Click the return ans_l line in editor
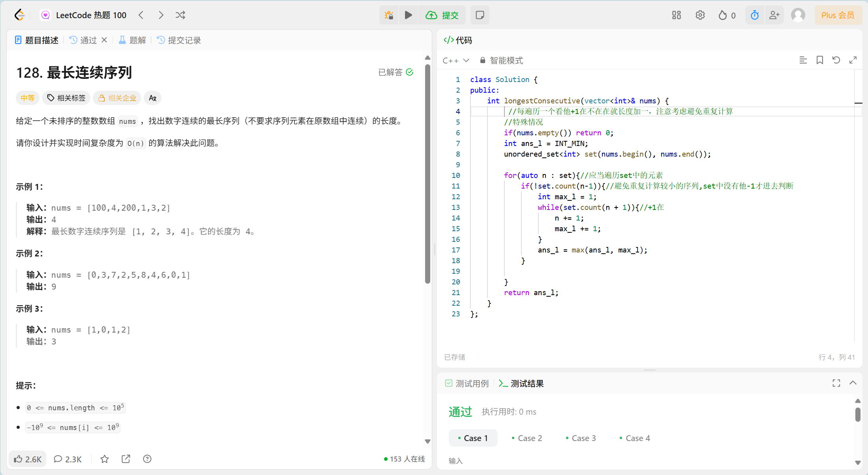The height and width of the screenshot is (475, 868). click(x=531, y=292)
